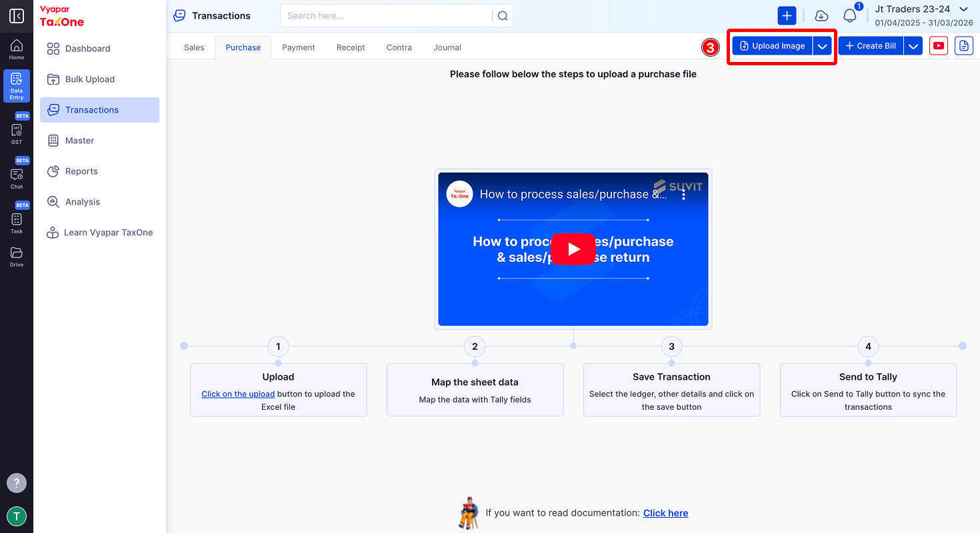This screenshot has height=533, width=980.
Task: Click the video channel logo
Action: coord(459,194)
